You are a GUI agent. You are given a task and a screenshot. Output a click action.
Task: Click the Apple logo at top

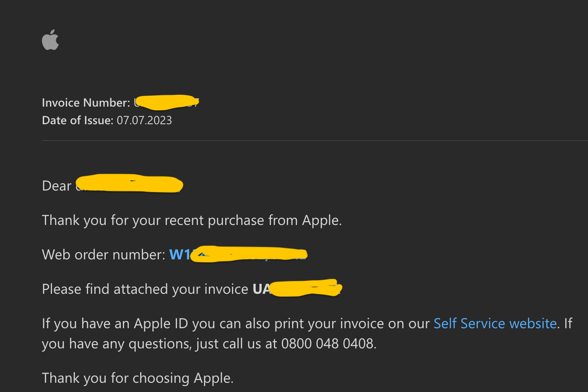coord(50,40)
